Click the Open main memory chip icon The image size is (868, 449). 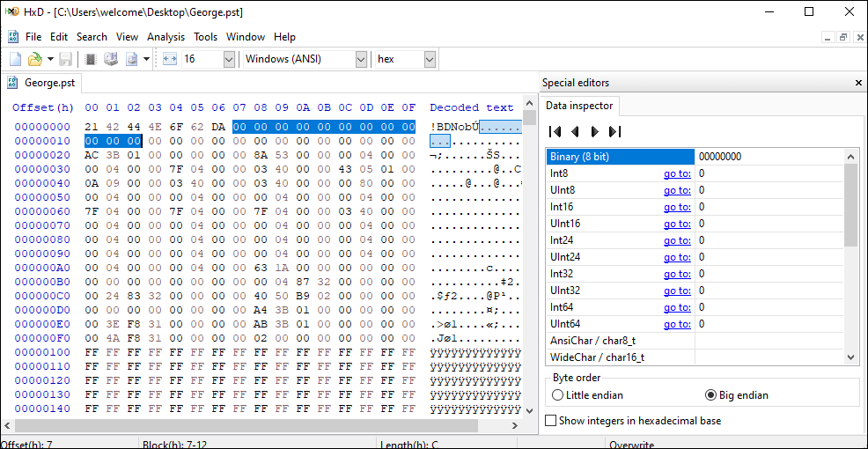pos(92,59)
